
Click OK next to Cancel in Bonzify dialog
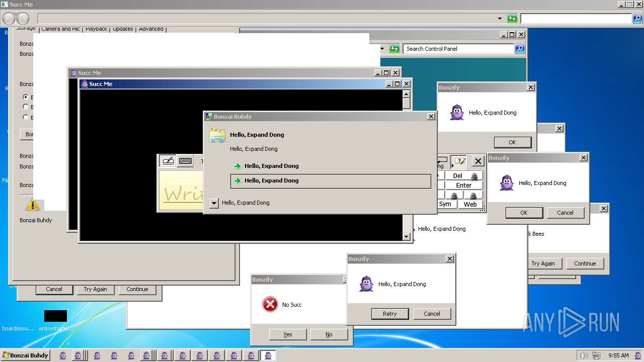pos(524,213)
